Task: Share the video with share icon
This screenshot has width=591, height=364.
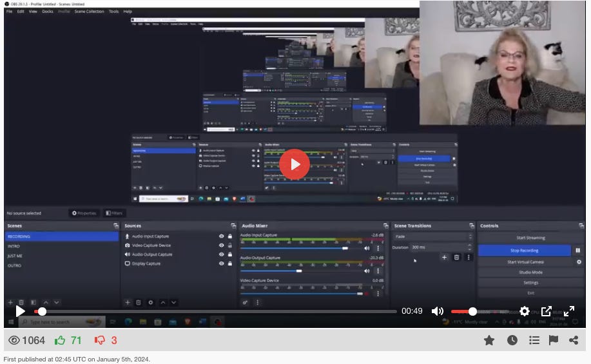Action: (x=574, y=341)
